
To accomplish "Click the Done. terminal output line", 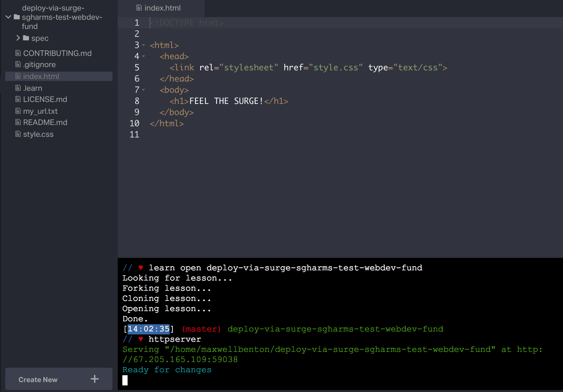I will (x=135, y=319).
